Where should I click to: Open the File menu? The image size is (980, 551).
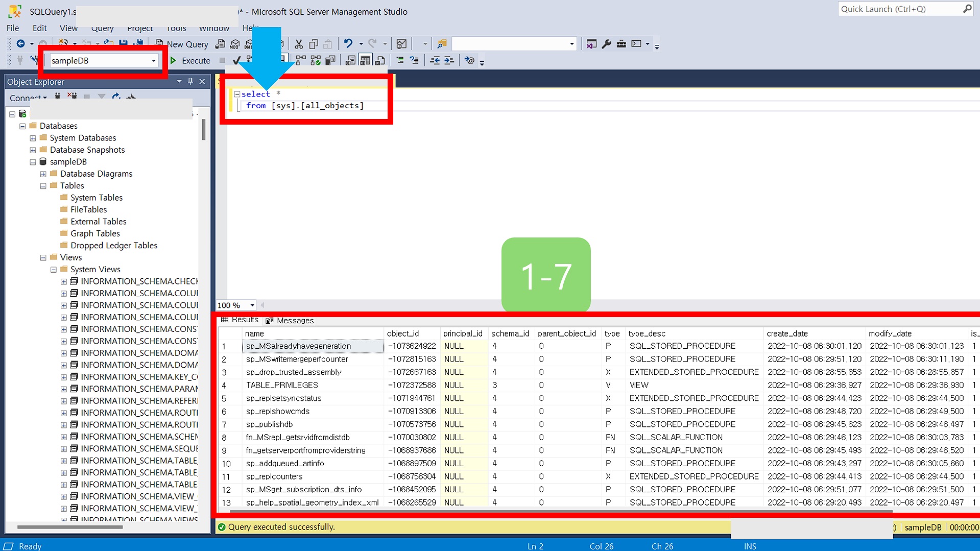tap(13, 28)
